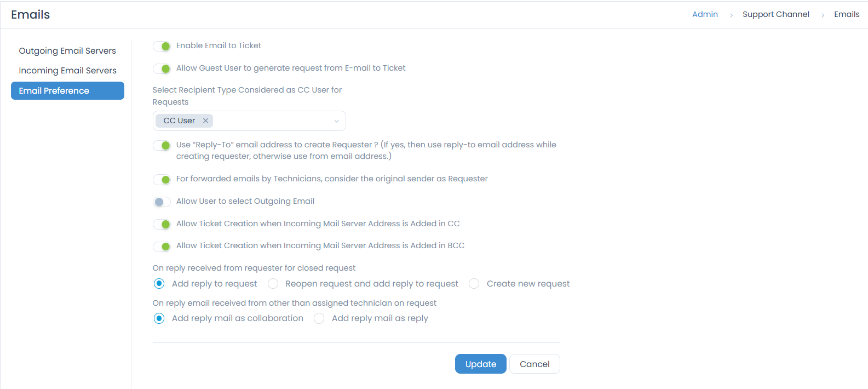
Task: Turn off guest user request generation toggle
Action: click(162, 68)
